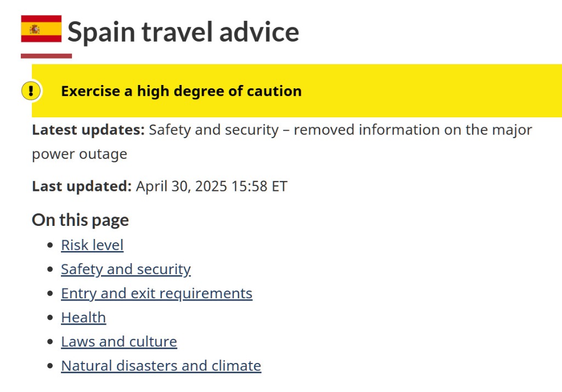Open the Risk level link

[92, 245]
